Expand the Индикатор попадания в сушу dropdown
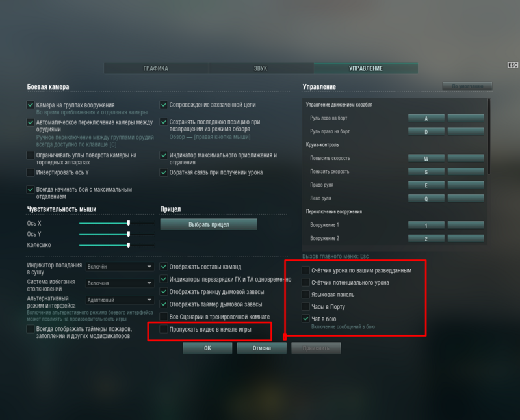Image resolution: width=520 pixels, height=420 pixels. coord(119,267)
